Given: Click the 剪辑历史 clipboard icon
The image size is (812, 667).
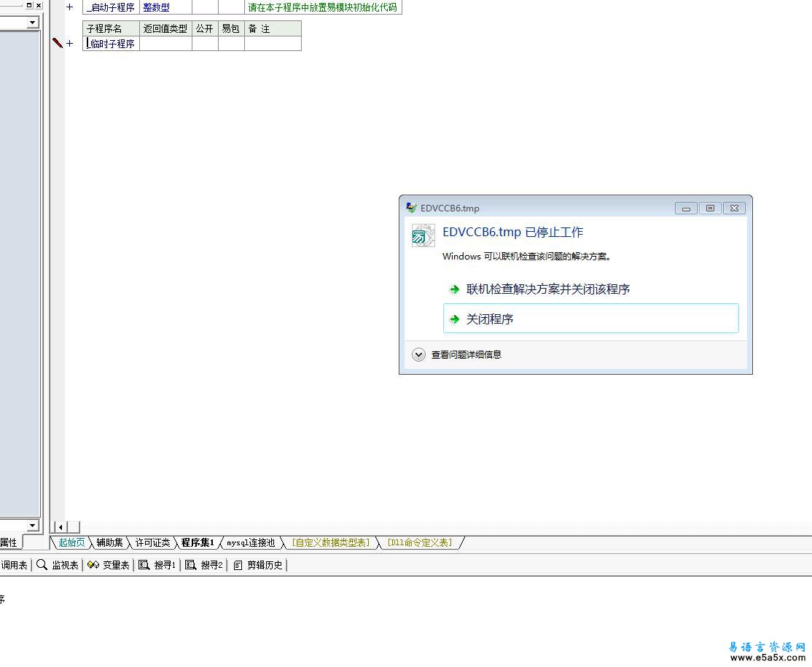Looking at the screenshot, I should point(238,565).
